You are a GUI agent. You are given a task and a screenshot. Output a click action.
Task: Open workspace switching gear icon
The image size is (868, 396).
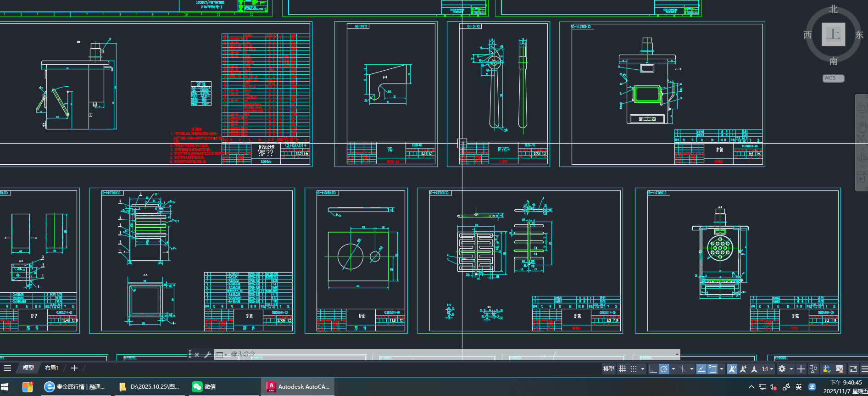(782, 369)
